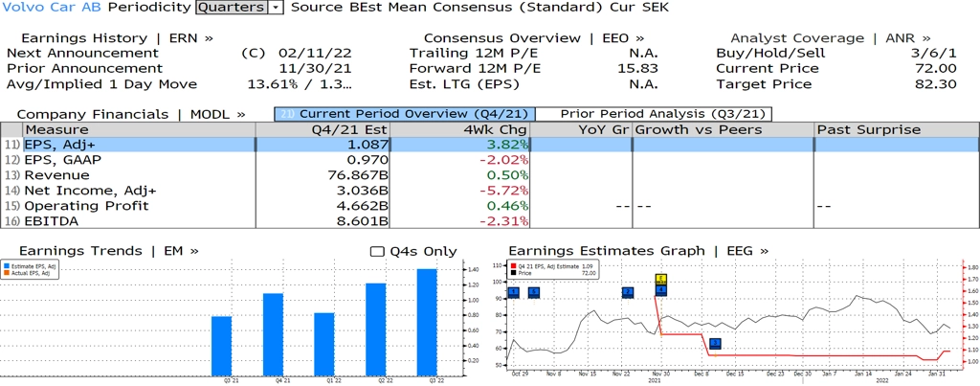Click the blue event marker 5
Screen dimensions: 980x386
click(533, 292)
